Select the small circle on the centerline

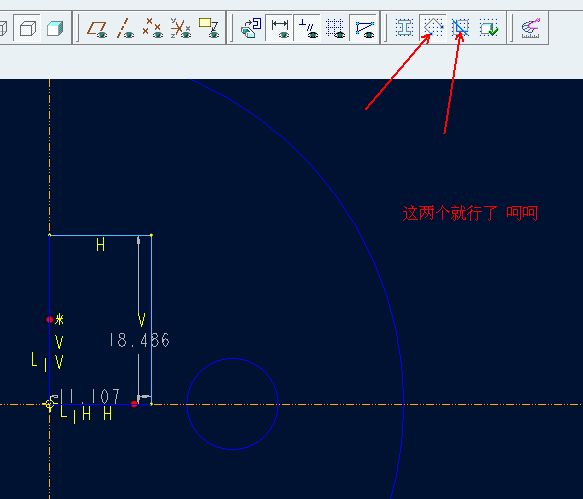(232, 358)
